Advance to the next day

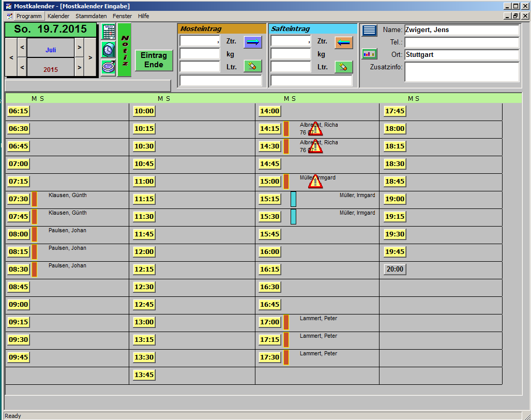click(x=90, y=57)
